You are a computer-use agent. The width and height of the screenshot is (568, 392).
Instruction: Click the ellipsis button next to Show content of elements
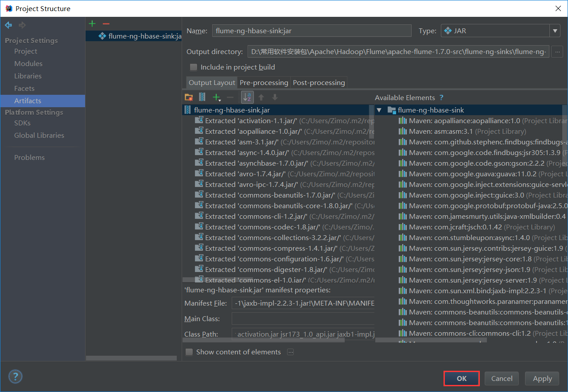(291, 352)
